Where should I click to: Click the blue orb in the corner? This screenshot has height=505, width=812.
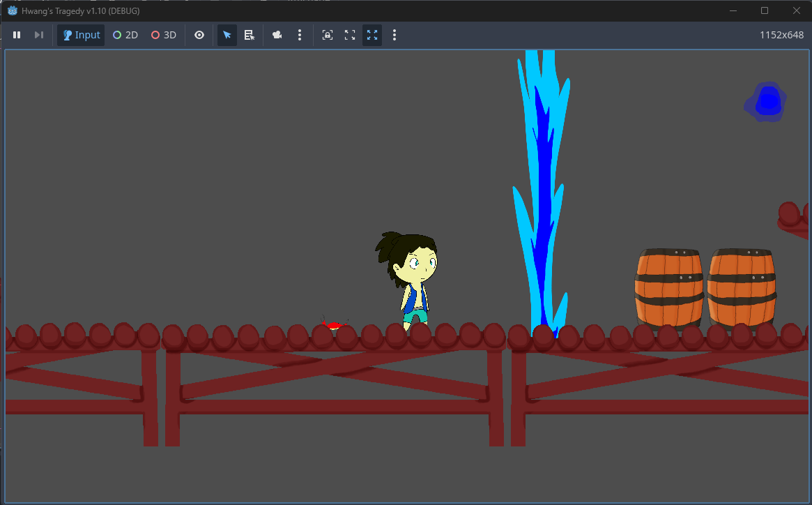[767, 102]
